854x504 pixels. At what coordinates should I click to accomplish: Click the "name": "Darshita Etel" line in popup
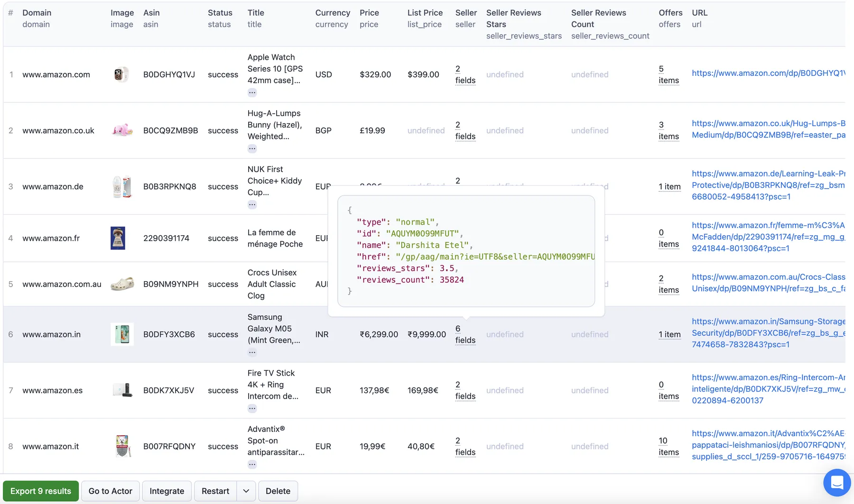[415, 245]
